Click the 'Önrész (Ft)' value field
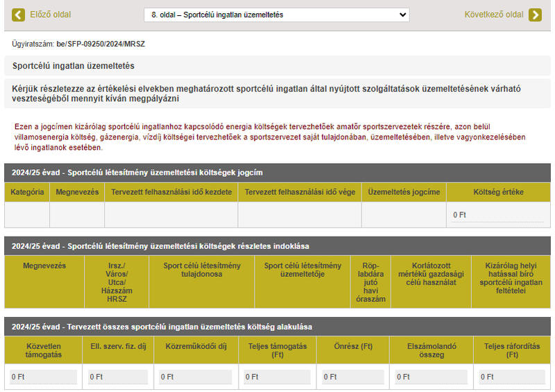 pyautogui.click(x=352, y=377)
